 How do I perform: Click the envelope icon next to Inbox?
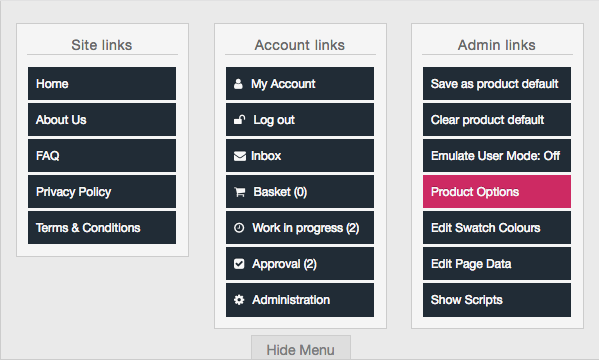pos(240,156)
